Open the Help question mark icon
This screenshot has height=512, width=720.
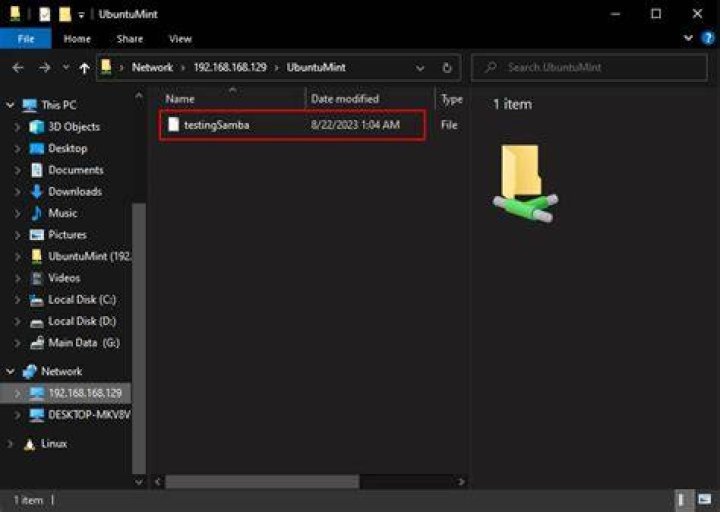click(x=708, y=38)
